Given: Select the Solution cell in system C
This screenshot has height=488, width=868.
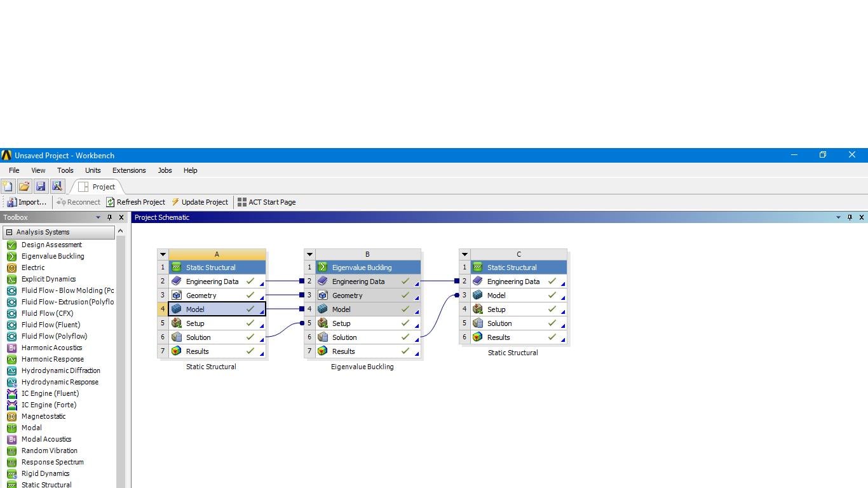Looking at the screenshot, I should (519, 323).
